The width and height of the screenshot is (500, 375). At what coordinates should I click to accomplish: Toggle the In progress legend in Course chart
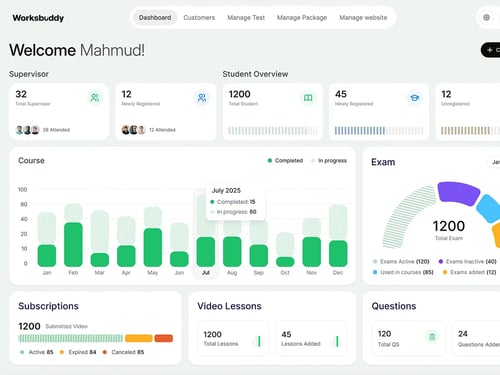tap(329, 161)
